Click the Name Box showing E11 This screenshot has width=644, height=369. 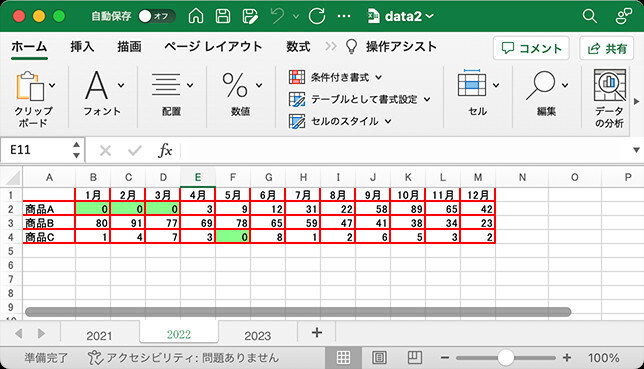click(x=38, y=150)
